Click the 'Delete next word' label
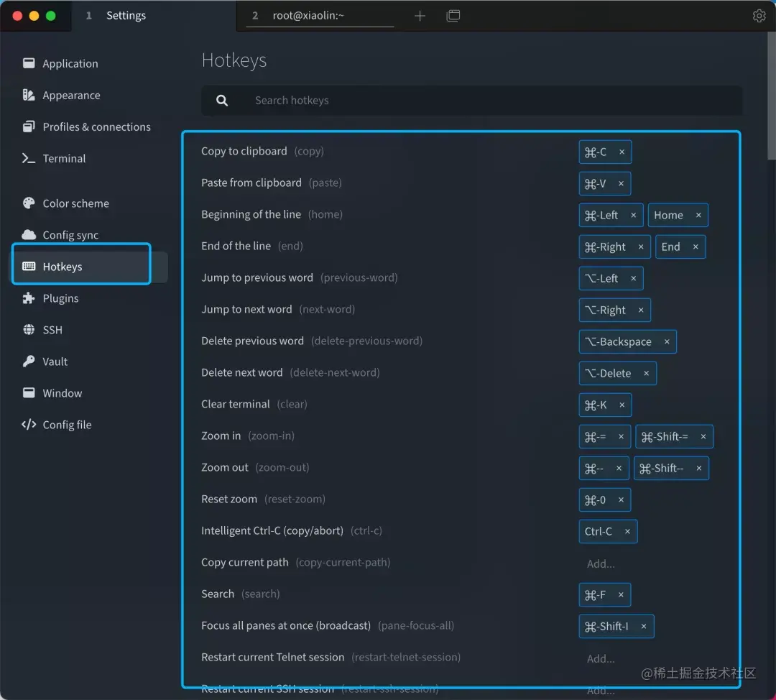The width and height of the screenshot is (776, 700). [242, 373]
